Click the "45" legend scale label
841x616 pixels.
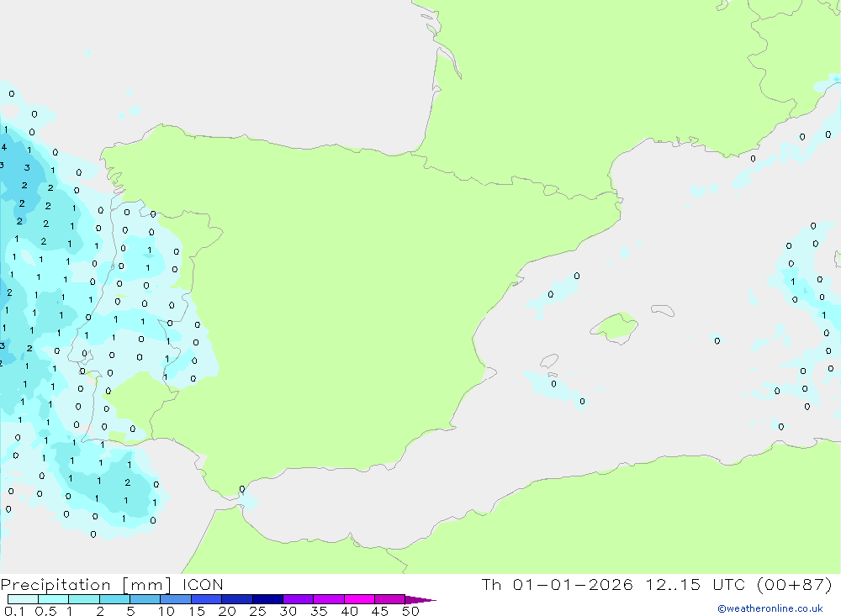380,611
